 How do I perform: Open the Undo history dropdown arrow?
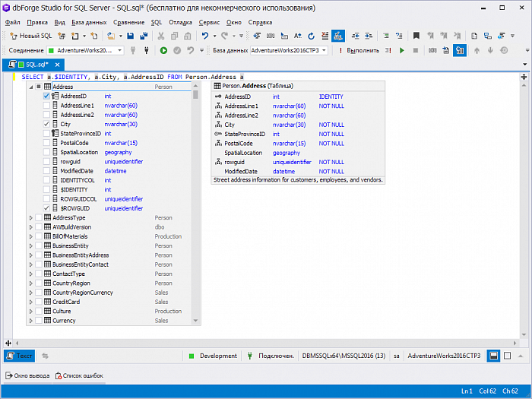214,36
